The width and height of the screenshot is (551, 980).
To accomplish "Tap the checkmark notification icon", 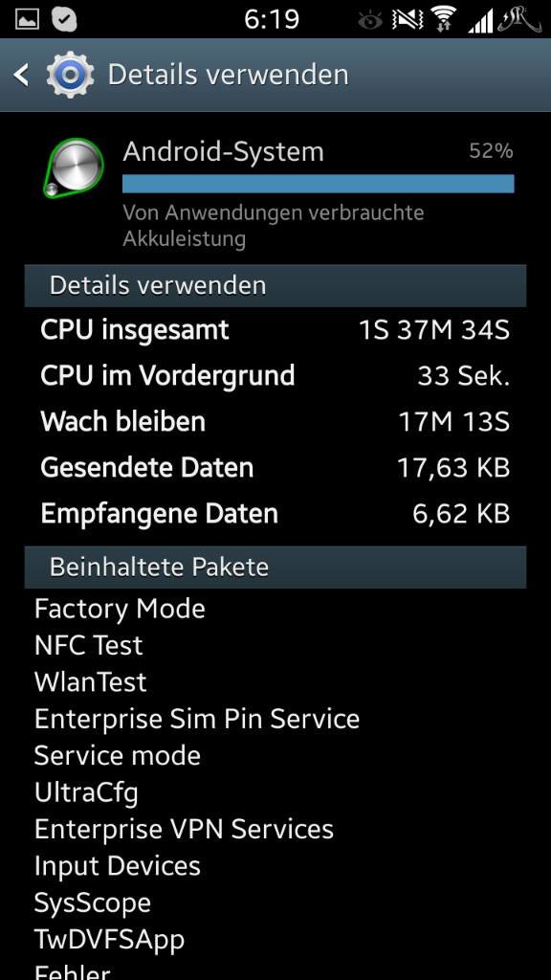I will click(64, 19).
